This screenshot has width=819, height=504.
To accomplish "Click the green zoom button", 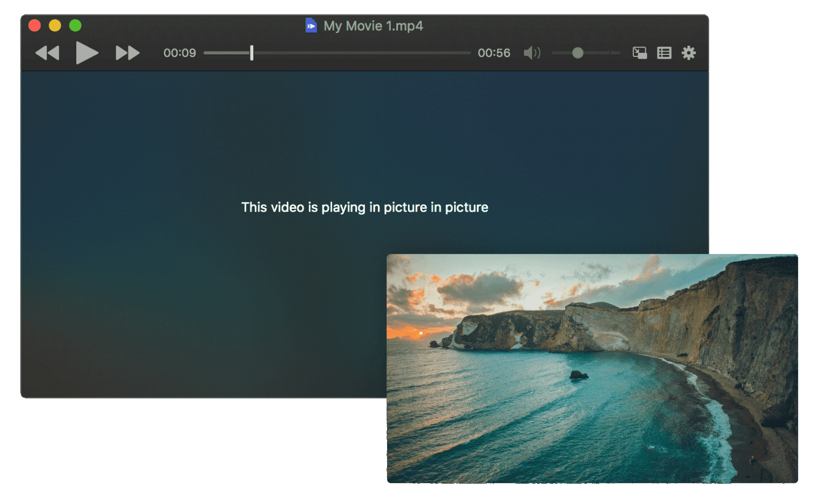I will tap(75, 25).
